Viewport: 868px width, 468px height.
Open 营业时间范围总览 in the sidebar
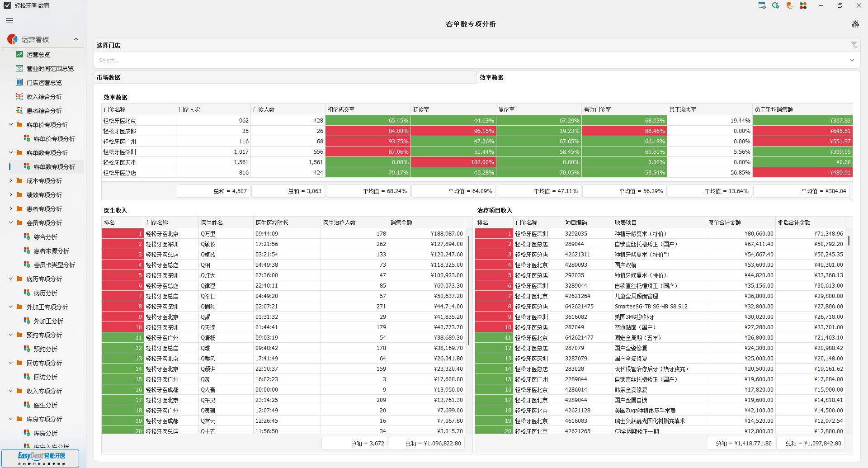coord(50,69)
